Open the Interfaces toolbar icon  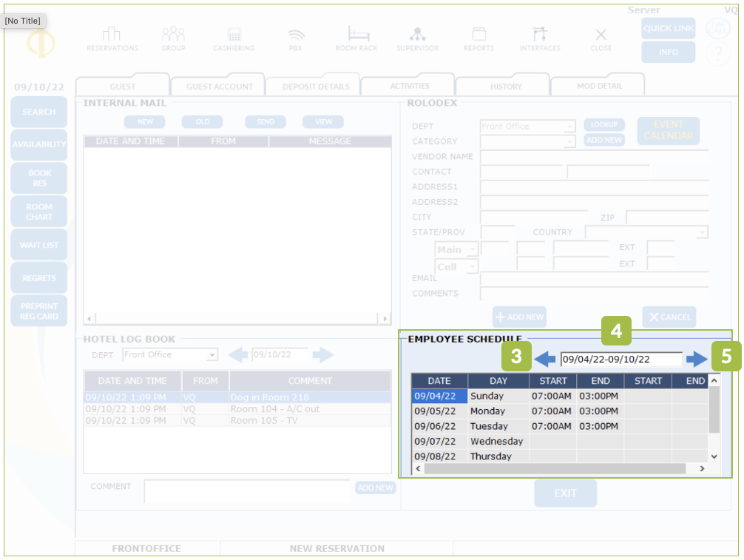pos(539,39)
